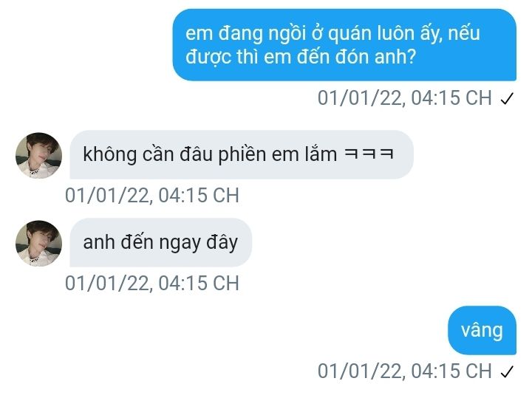The width and height of the screenshot is (532, 398).
Task: Open the avatar beside 'anh đến ngay đây' message
Action: pos(38,244)
